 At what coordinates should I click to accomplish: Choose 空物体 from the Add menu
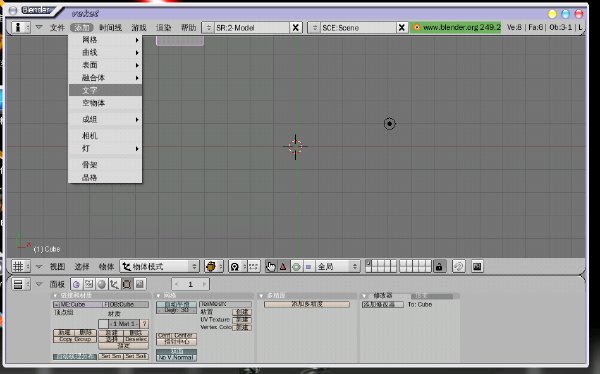tap(105, 103)
